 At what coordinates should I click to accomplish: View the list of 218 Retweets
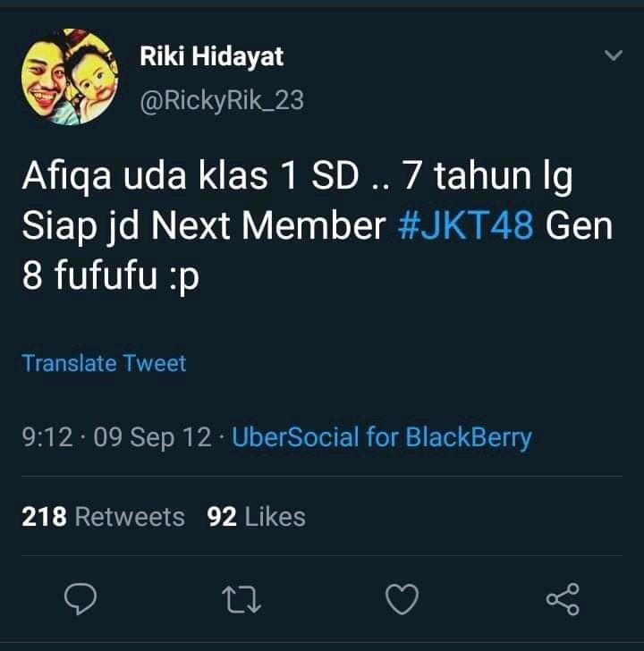(x=103, y=517)
